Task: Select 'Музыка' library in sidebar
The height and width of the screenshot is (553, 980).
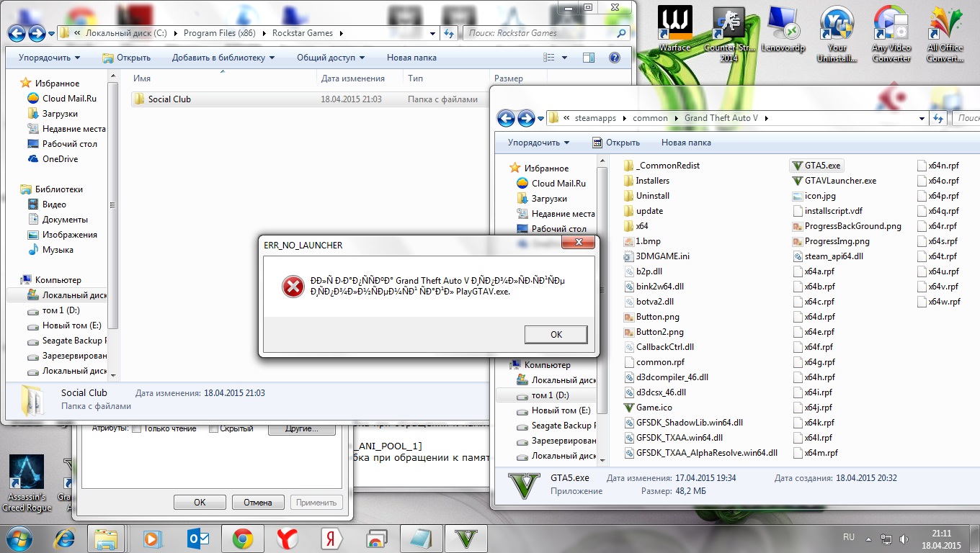Action: click(x=58, y=250)
